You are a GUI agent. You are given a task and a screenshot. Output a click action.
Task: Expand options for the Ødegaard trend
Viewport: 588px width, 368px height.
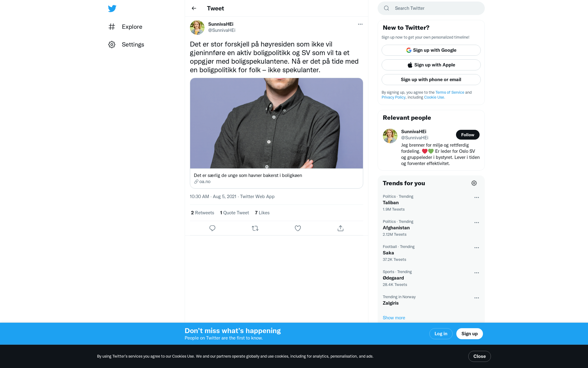point(477,273)
